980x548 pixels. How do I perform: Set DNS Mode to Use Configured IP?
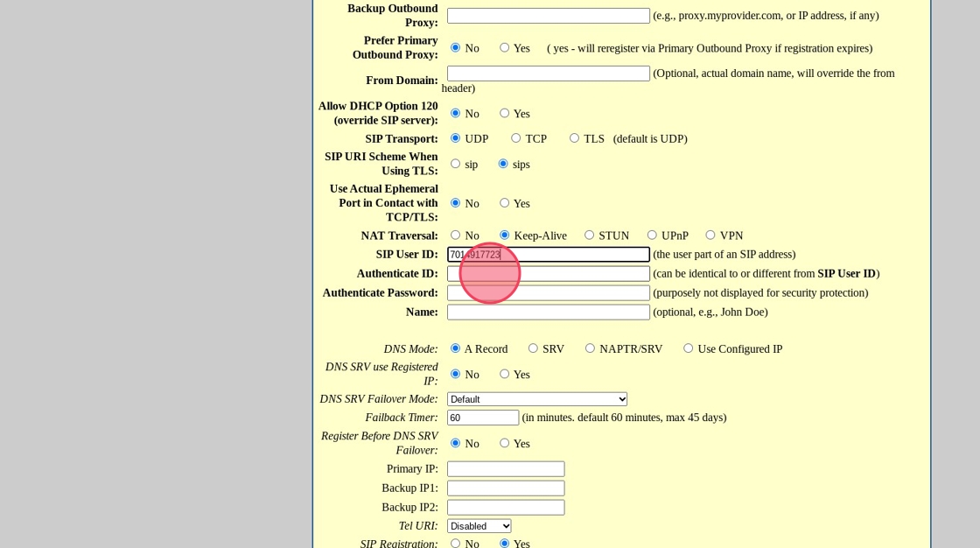688,348
